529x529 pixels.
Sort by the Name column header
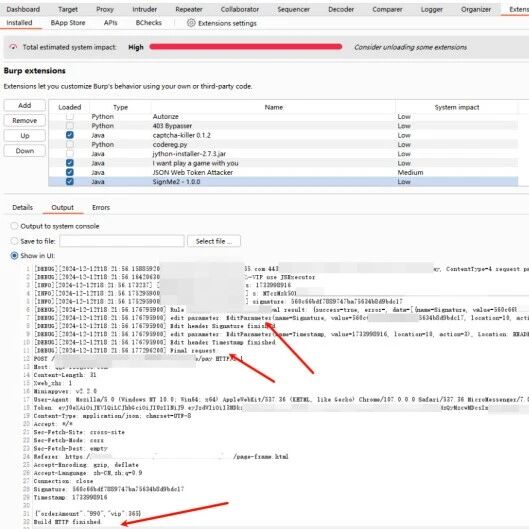pos(273,107)
